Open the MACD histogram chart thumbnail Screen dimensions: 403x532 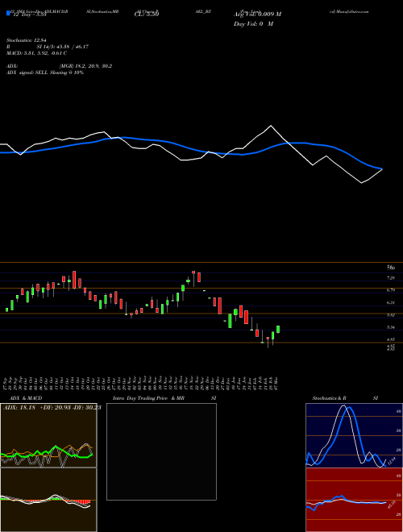click(48, 500)
